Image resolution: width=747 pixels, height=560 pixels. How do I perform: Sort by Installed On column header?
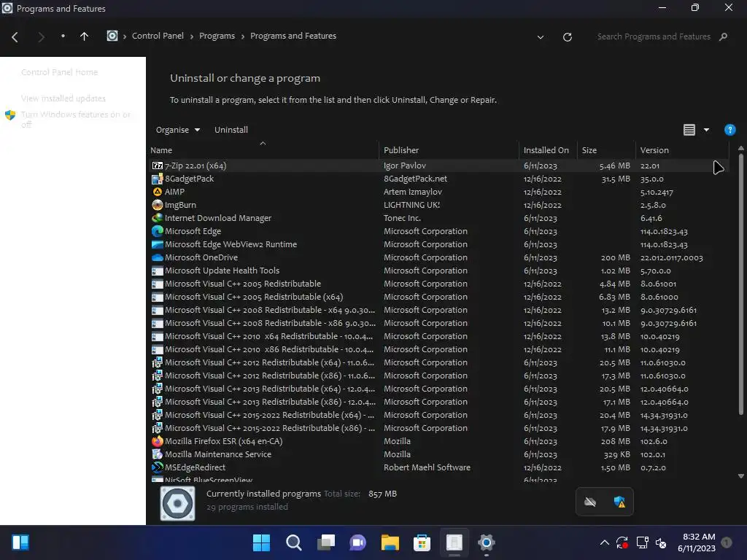point(548,150)
